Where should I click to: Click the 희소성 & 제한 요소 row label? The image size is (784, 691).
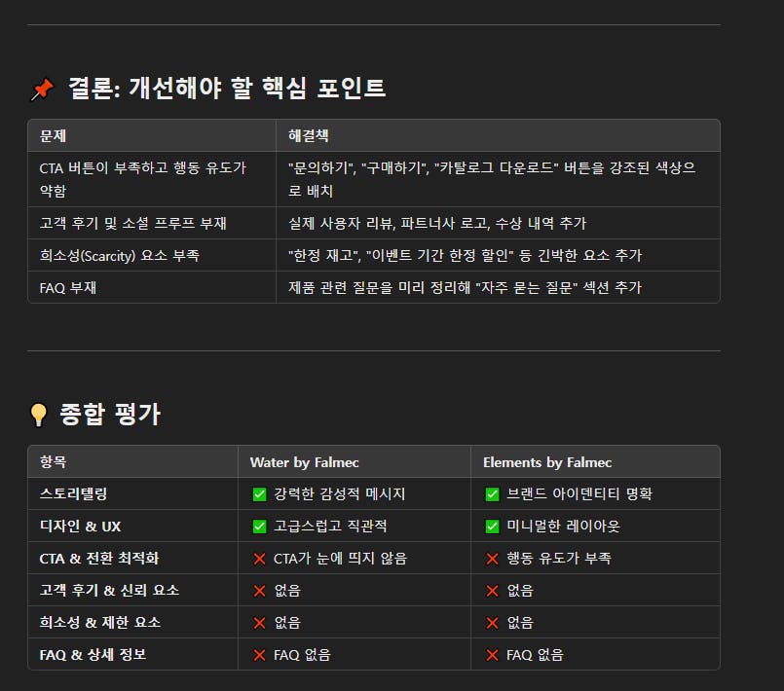pos(100,623)
